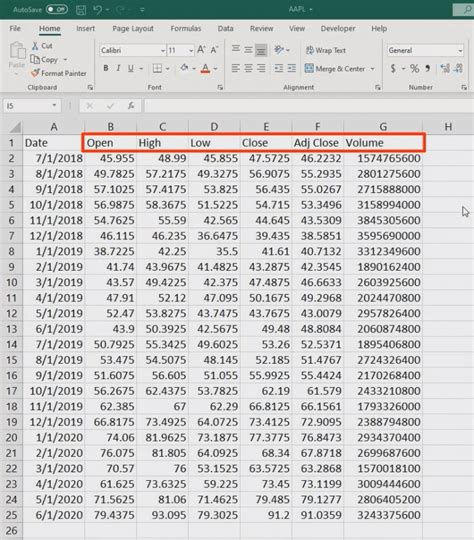The height and width of the screenshot is (540, 474).
Task: Click the Cut button
Action: [x=42, y=46]
